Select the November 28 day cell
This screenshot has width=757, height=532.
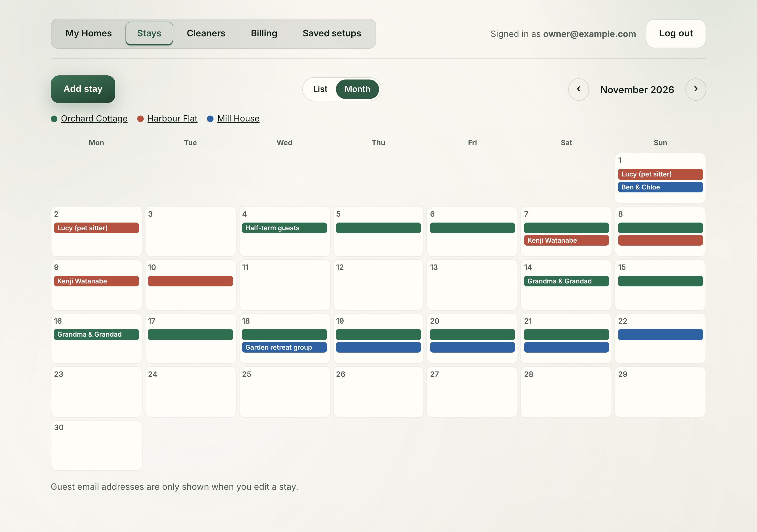[x=566, y=392]
